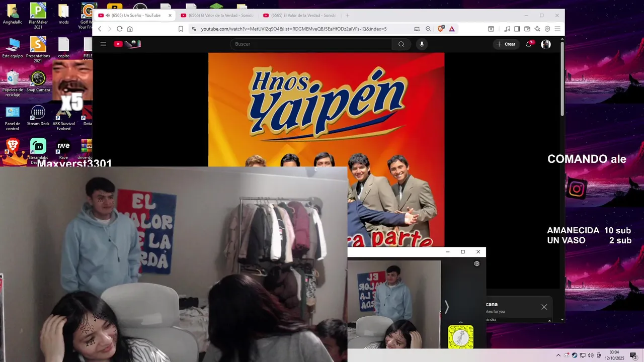644x362 pixels.
Task: Click the YouTube search field Buscar
Action: click(x=311, y=44)
